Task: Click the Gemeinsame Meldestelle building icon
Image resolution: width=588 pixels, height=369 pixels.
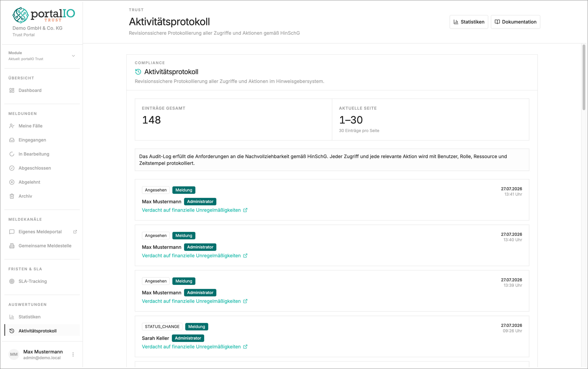Action: point(12,246)
